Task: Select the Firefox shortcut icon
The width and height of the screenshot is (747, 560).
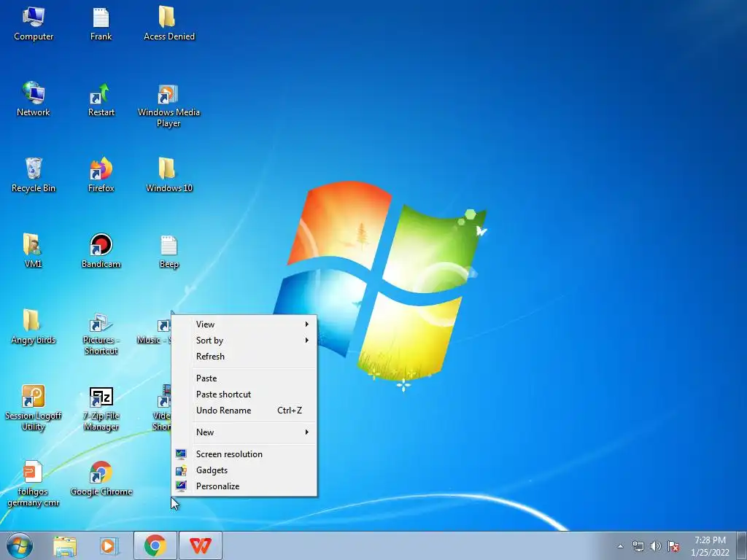Action: 101,175
